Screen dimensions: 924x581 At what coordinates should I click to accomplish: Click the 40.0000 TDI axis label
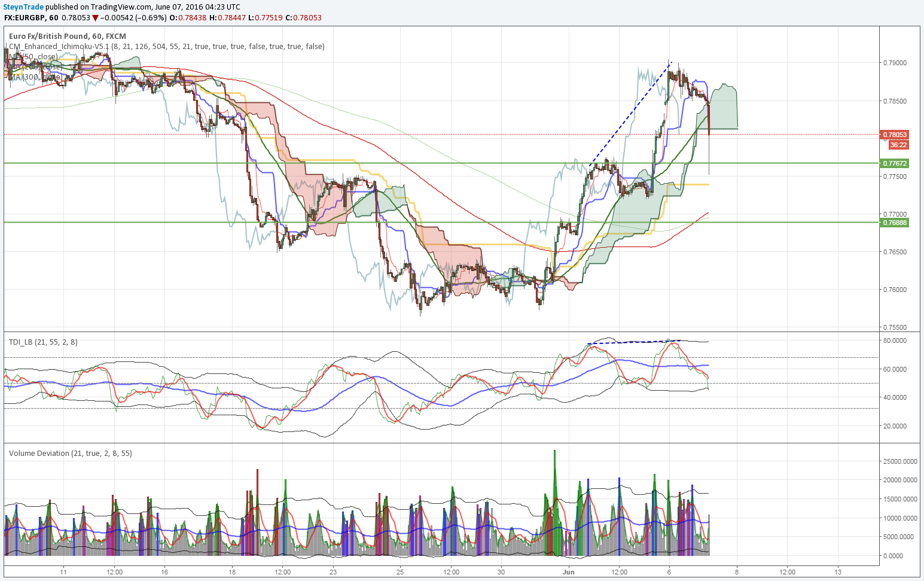[895, 397]
